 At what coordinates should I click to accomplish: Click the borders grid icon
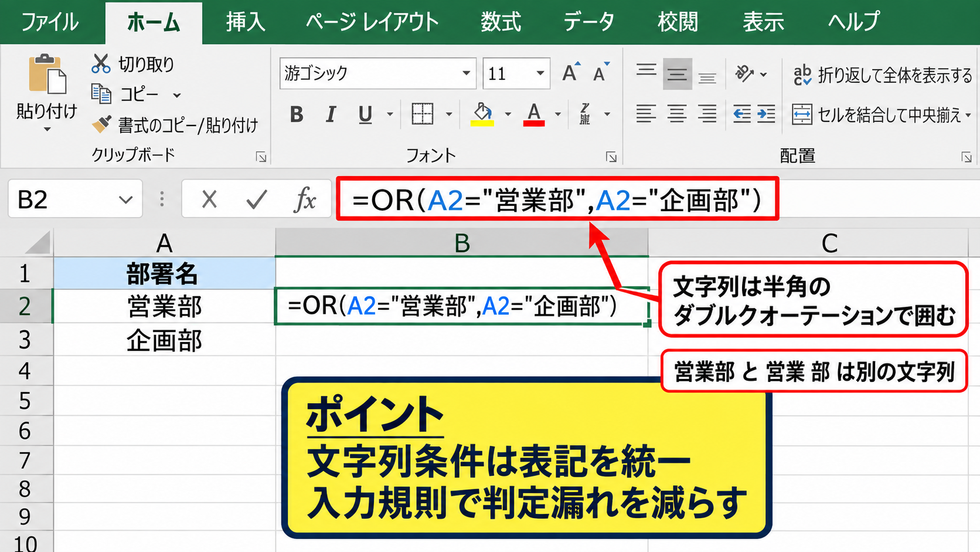point(422,114)
